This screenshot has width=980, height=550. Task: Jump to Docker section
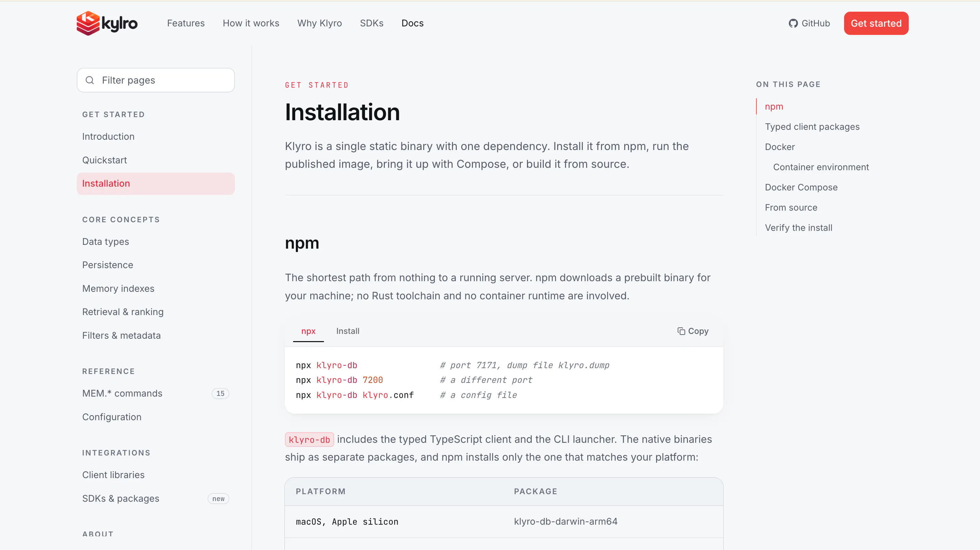[779, 147]
